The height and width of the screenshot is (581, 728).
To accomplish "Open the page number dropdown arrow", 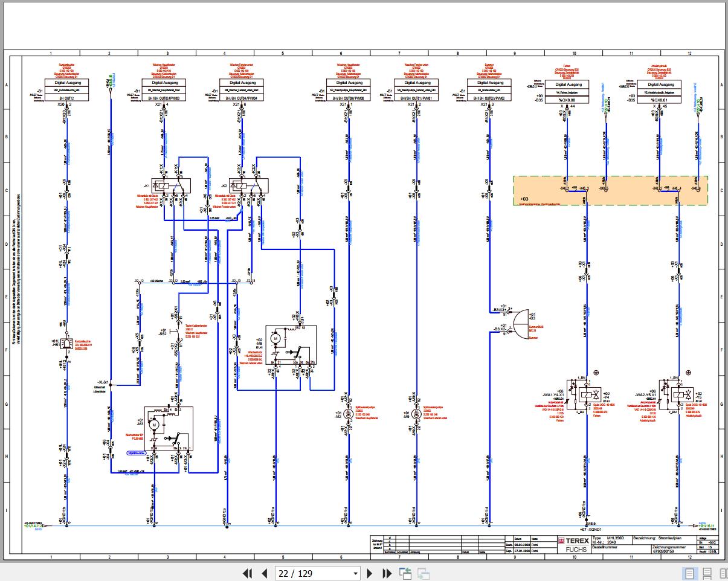I will (355, 573).
